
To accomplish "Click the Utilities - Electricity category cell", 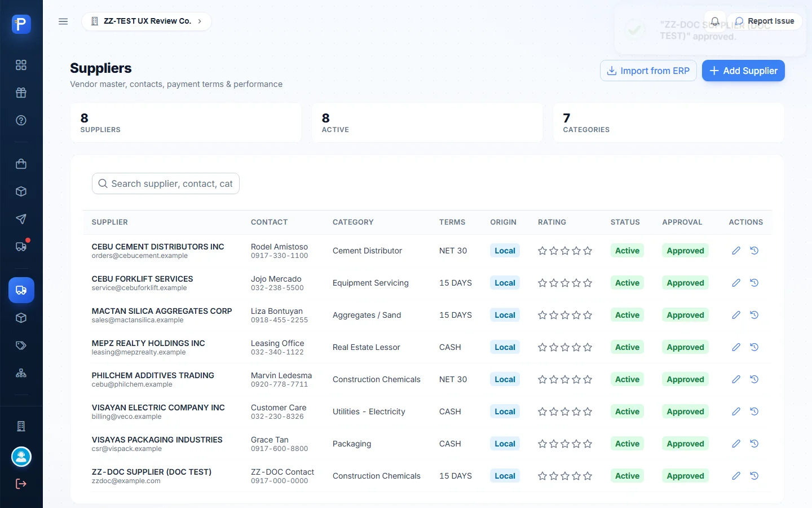I will (369, 411).
